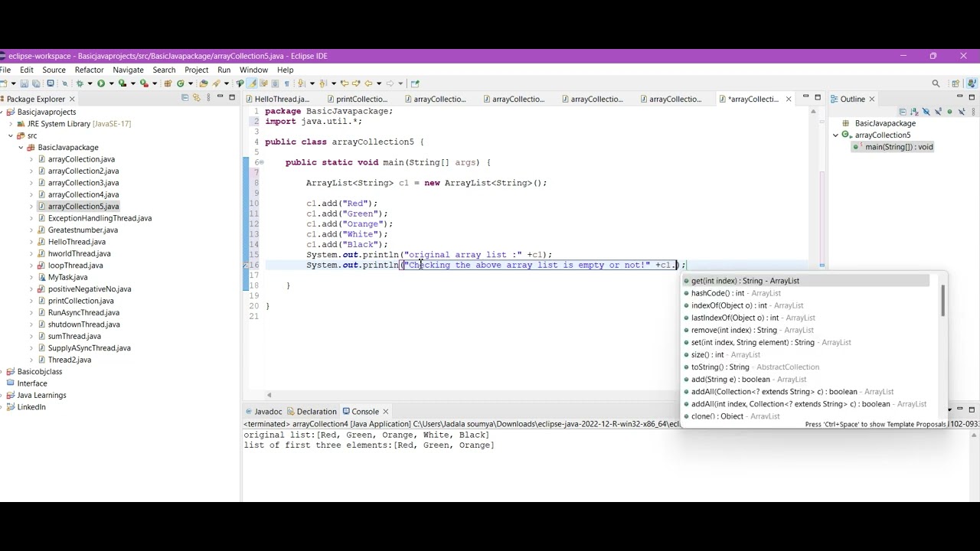This screenshot has width=980, height=551.
Task: Click the External Tools run icon
Action: [x=144, y=83]
